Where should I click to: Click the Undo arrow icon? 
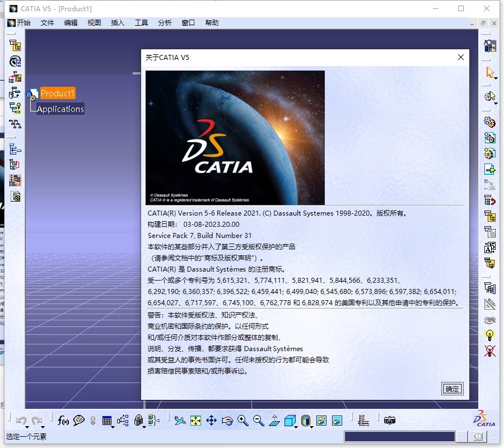click(x=22, y=419)
